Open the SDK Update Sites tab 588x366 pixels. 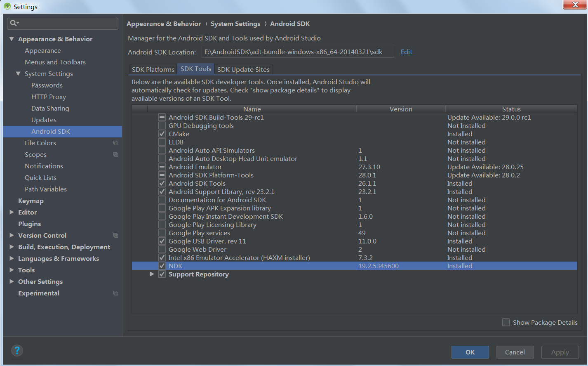(x=243, y=69)
